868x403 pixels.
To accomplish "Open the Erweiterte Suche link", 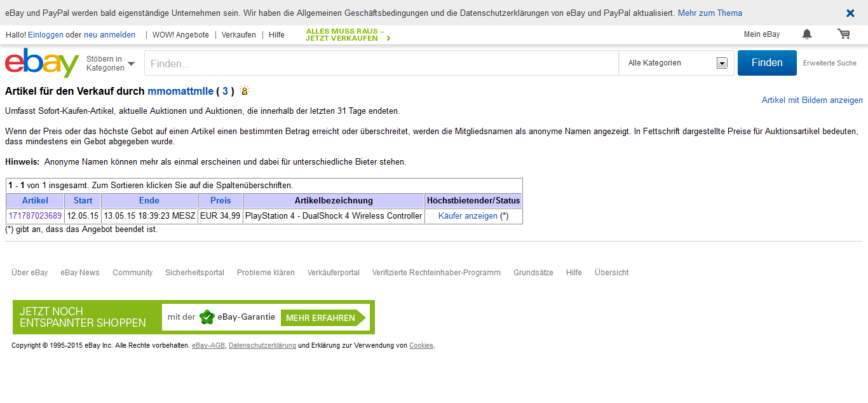I will (829, 64).
